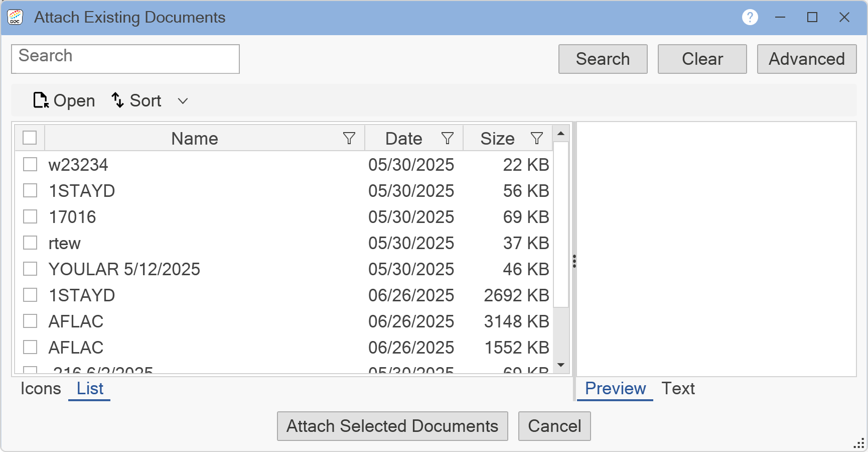This screenshot has width=868, height=452.
Task: Switch to the Icons view tab
Action: click(40, 388)
